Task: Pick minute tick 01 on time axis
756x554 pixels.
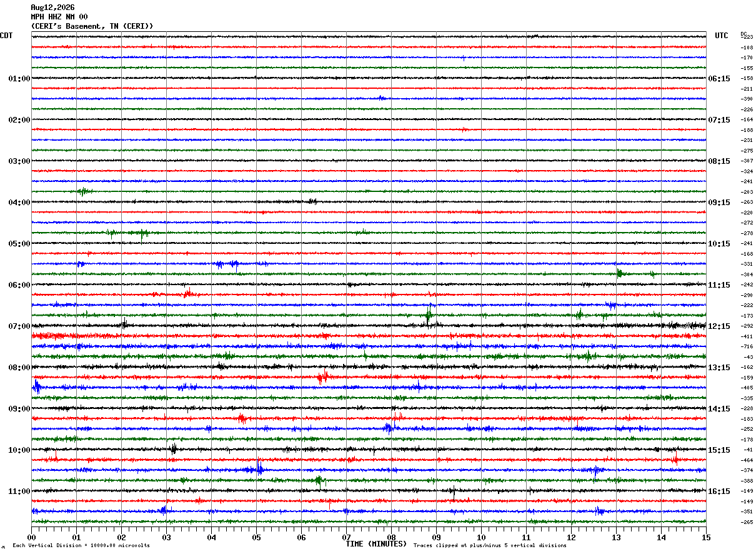Action: [76, 537]
